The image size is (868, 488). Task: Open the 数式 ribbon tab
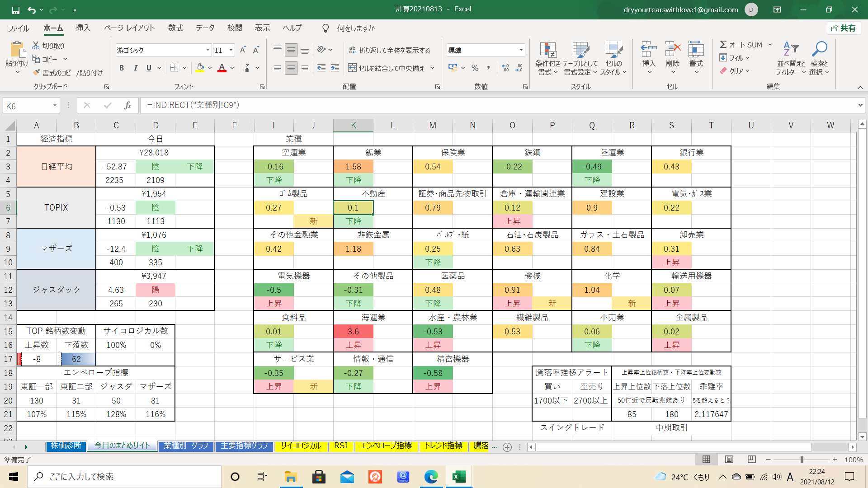pyautogui.click(x=175, y=28)
